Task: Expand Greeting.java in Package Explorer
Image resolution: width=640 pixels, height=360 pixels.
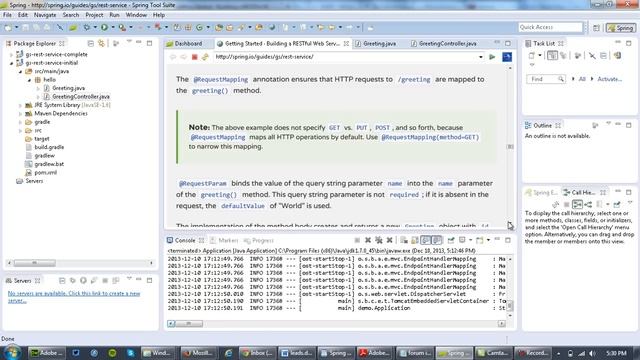Action: coord(38,88)
